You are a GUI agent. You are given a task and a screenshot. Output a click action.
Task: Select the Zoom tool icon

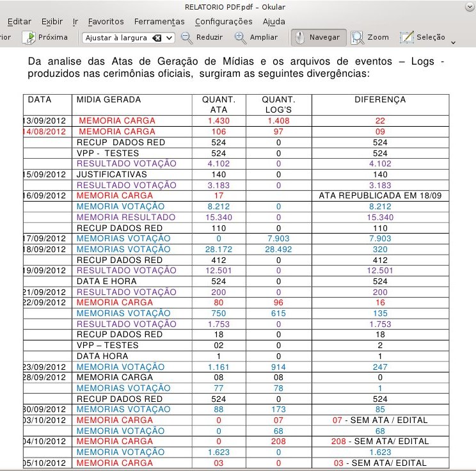358,38
